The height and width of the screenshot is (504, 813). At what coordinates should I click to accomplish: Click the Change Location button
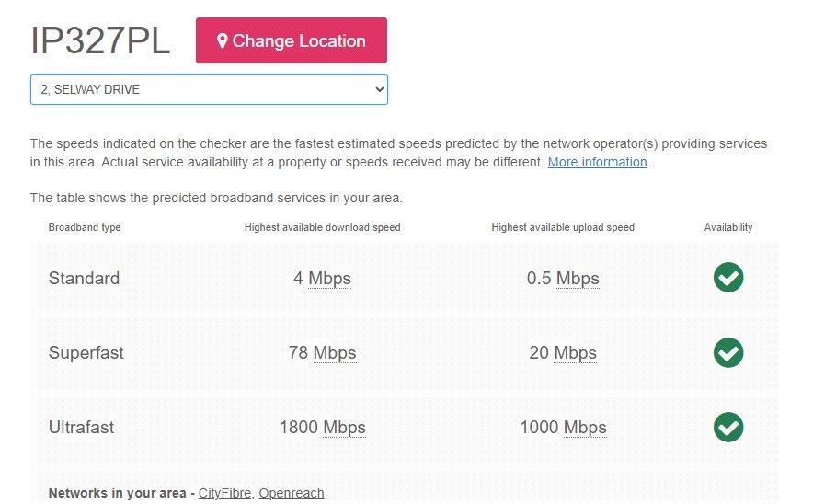(x=291, y=41)
